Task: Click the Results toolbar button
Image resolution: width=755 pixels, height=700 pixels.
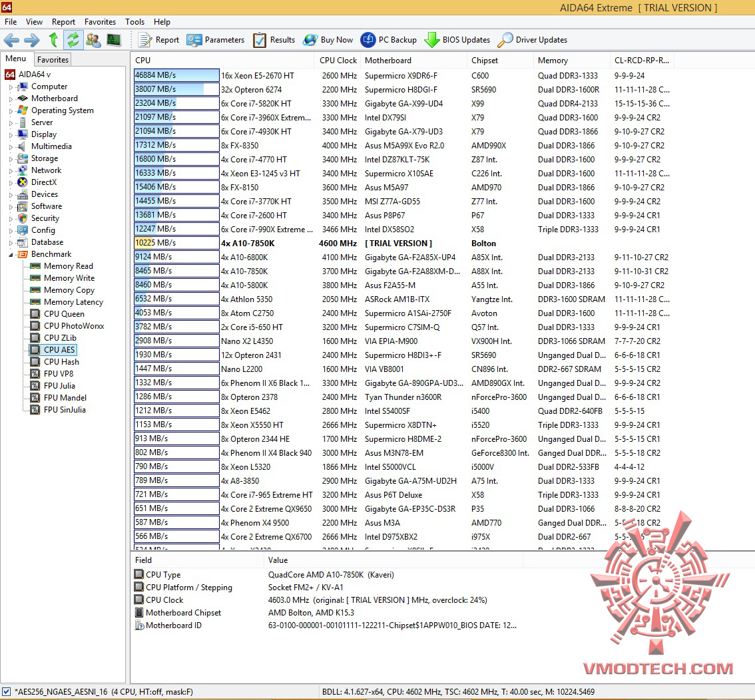Action: coord(274,40)
